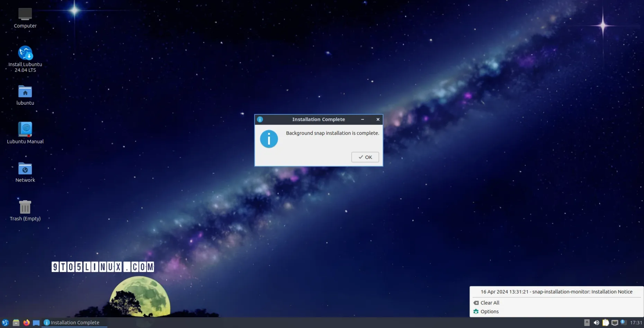This screenshot has height=328, width=644.
Task: Open the Qlipper clipboard manager in the tray
Action: (x=606, y=322)
